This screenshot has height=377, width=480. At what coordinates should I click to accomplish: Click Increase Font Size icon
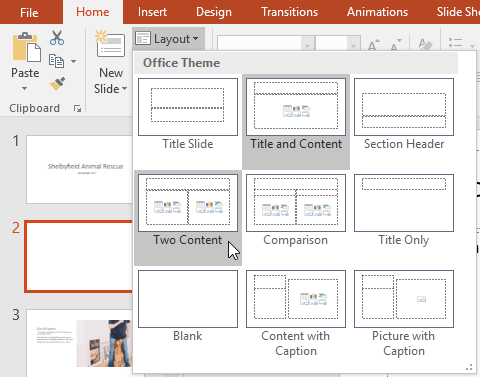[x=374, y=44]
